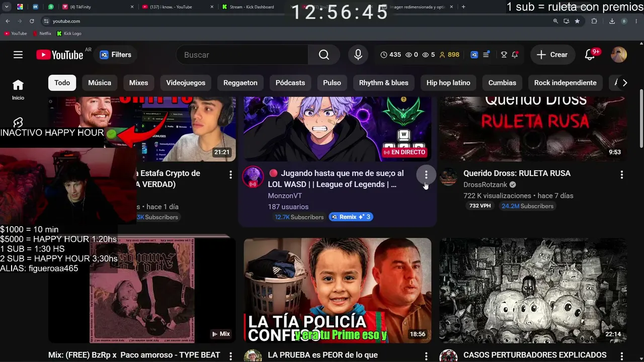Go to Inicio in the sidebar
The width and height of the screenshot is (644, 362).
pos(18,89)
